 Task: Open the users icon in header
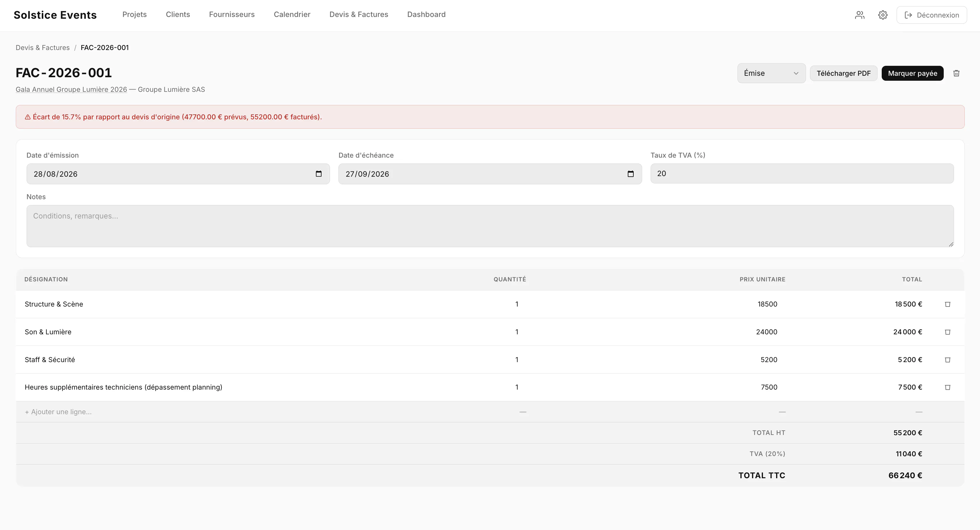tap(860, 15)
